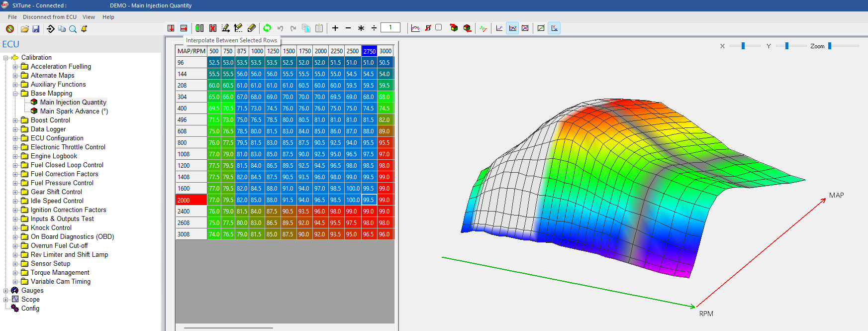Click the copy cells icon
868x331 pixels.
coord(306,28)
